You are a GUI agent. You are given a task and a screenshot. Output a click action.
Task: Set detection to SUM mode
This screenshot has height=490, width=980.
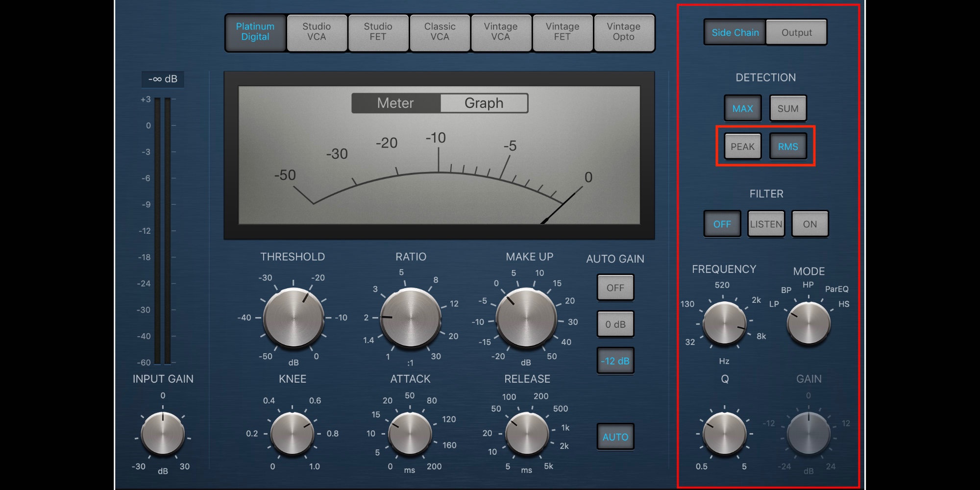pos(787,108)
